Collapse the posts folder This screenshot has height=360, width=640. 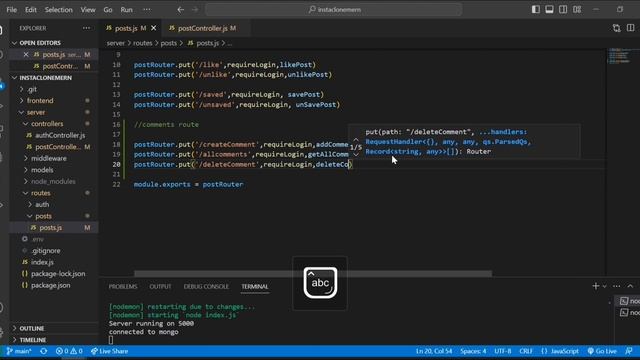click(43, 216)
